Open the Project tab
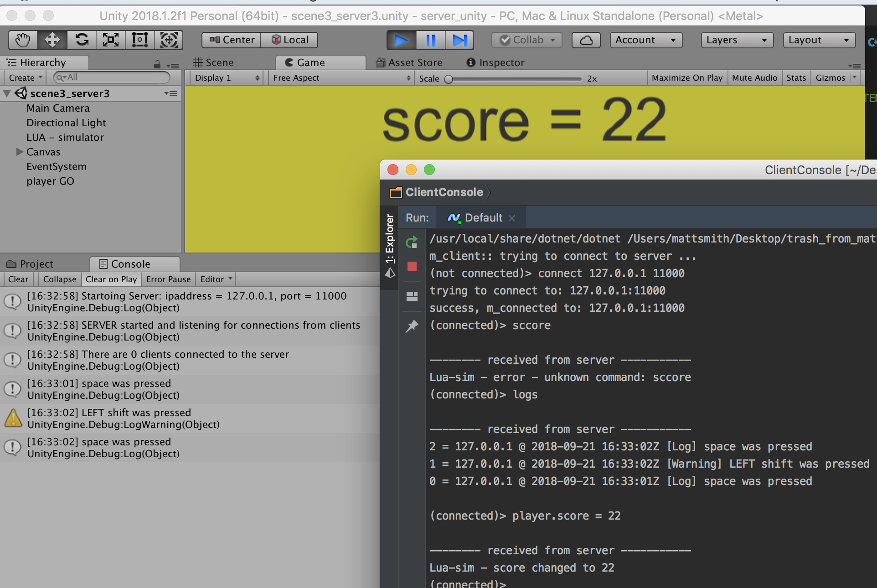This screenshot has height=588, width=877. (x=30, y=264)
